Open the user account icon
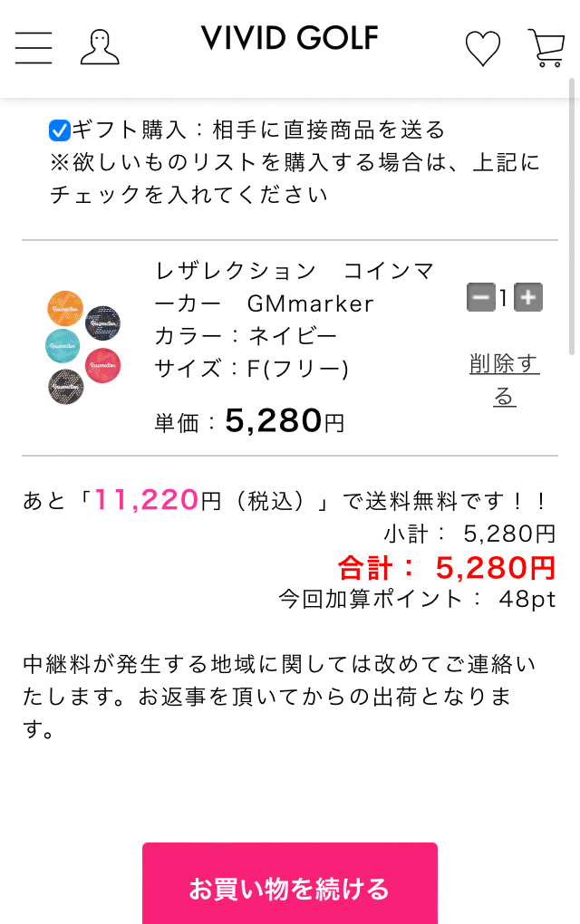The height and width of the screenshot is (924, 580). [100, 47]
